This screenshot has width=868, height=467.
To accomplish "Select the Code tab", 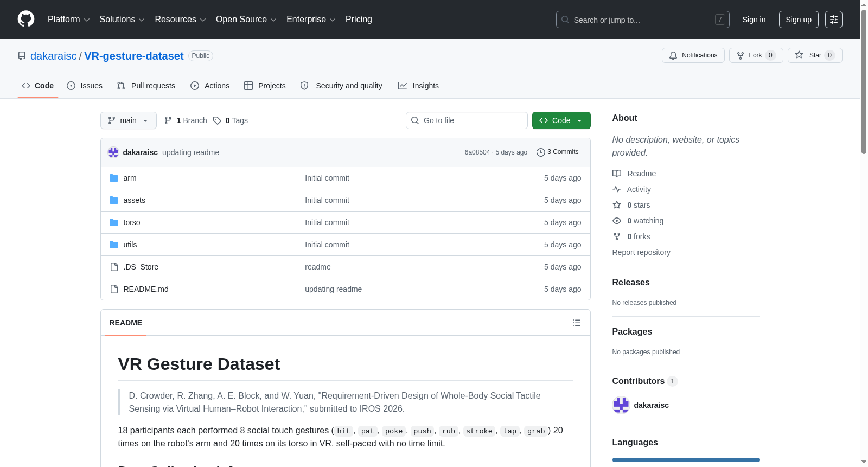I will click(38, 86).
